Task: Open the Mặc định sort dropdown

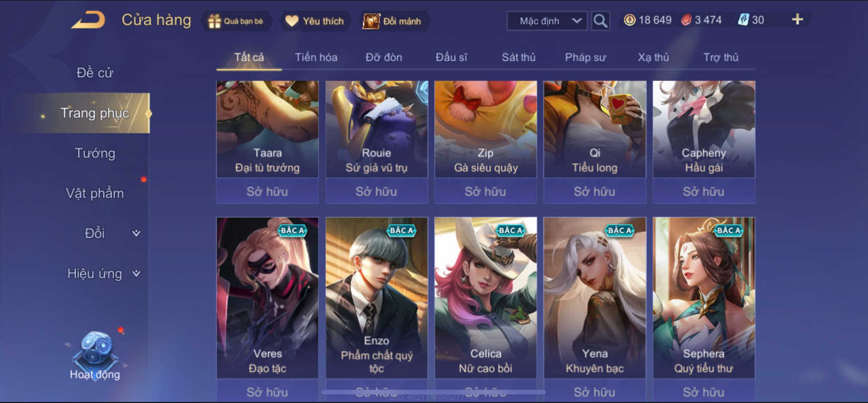Action: (547, 21)
